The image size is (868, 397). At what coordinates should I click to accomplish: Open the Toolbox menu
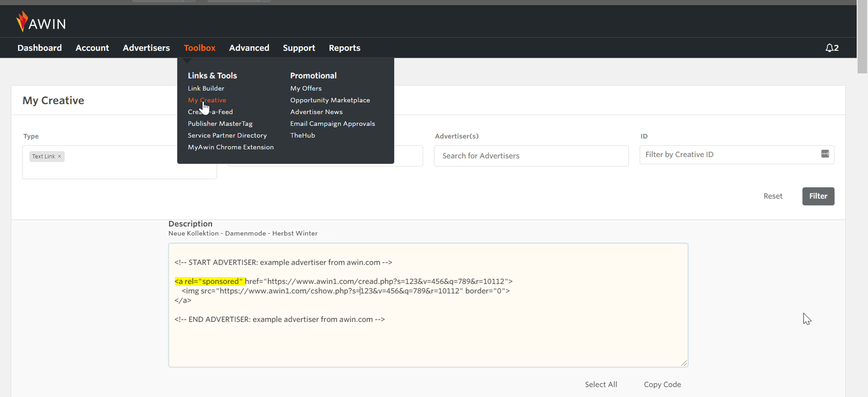[x=199, y=48]
